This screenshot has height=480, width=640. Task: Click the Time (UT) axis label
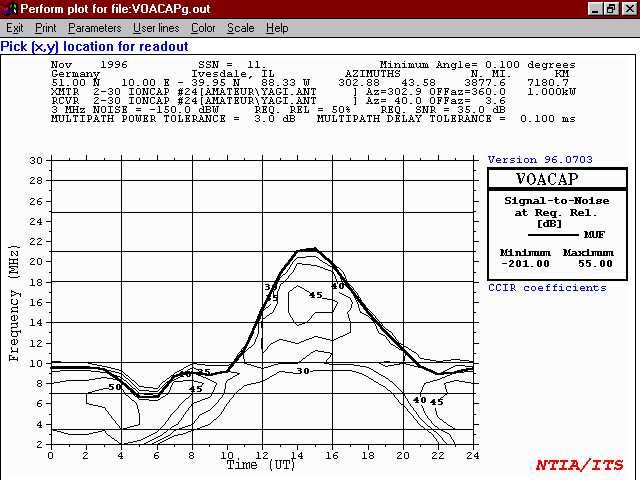pos(261,464)
